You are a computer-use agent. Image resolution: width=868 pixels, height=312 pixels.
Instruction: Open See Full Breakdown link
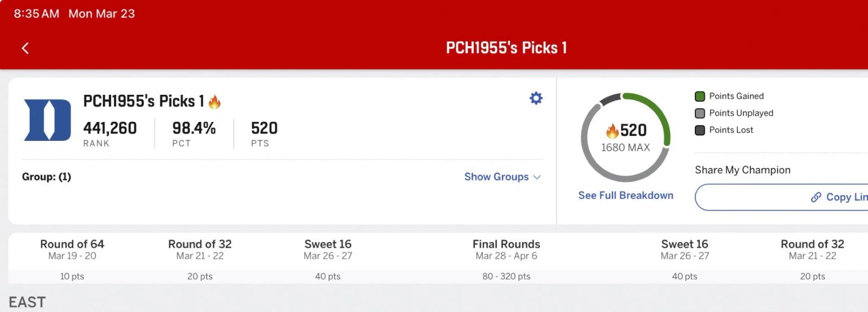pos(626,196)
